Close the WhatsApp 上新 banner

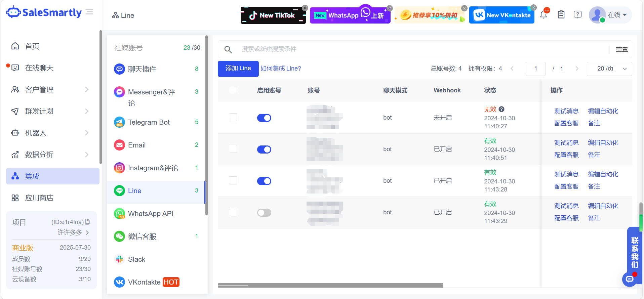point(390,8)
